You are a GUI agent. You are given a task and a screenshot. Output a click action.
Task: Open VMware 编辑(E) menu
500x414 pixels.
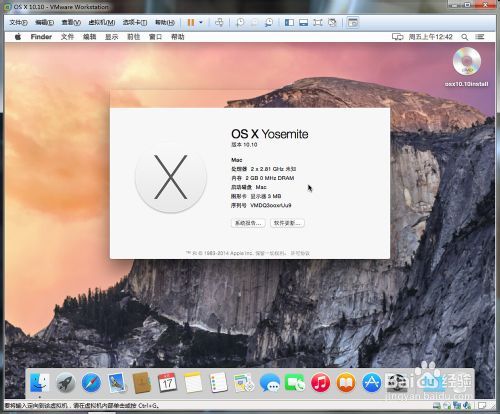[44, 23]
